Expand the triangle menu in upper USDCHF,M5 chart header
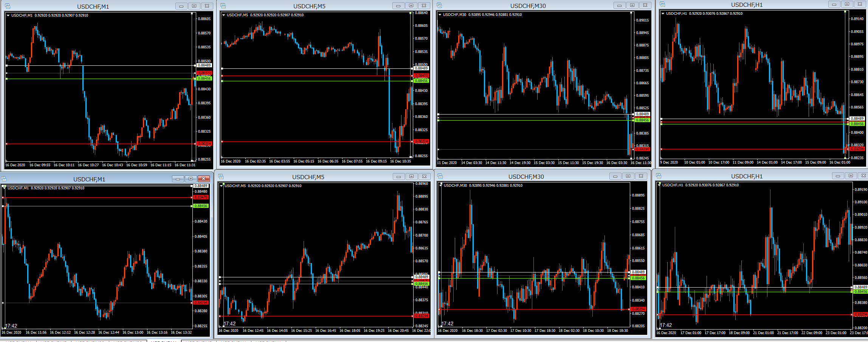The width and height of the screenshot is (868, 342). tap(224, 15)
